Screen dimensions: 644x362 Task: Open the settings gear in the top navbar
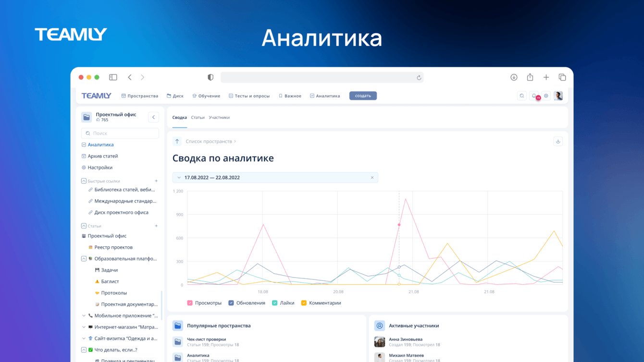[x=546, y=96]
